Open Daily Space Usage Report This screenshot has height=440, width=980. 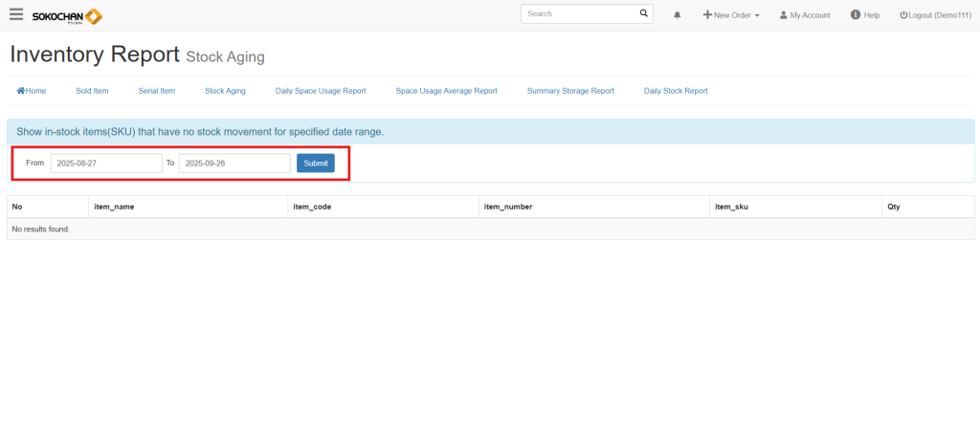(x=321, y=91)
